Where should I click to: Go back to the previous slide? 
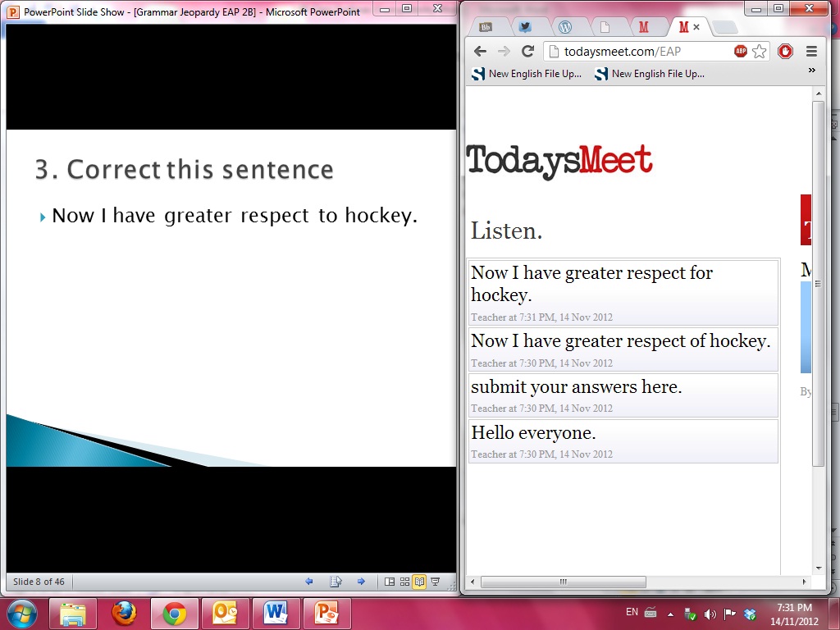(309, 582)
